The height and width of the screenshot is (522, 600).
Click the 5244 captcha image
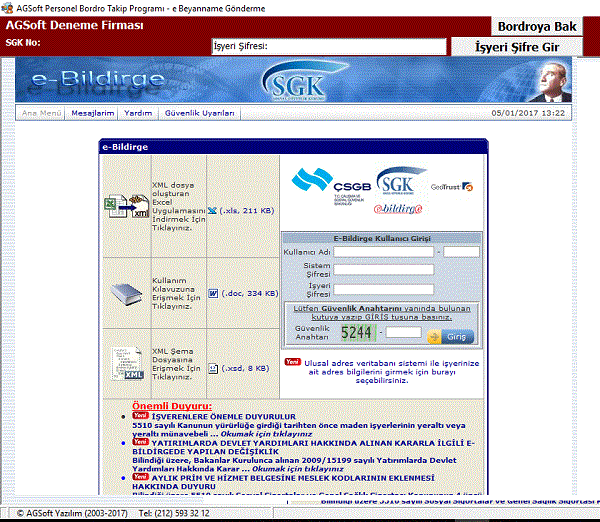coord(358,333)
